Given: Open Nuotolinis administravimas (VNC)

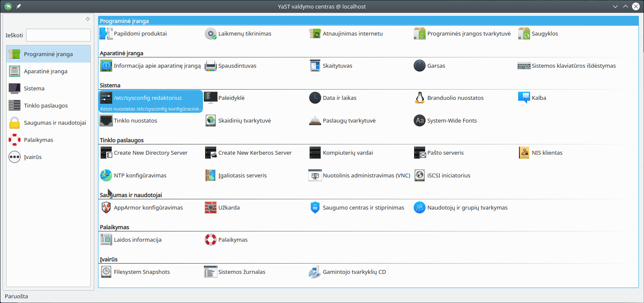Looking at the screenshot, I should pyautogui.click(x=366, y=176).
